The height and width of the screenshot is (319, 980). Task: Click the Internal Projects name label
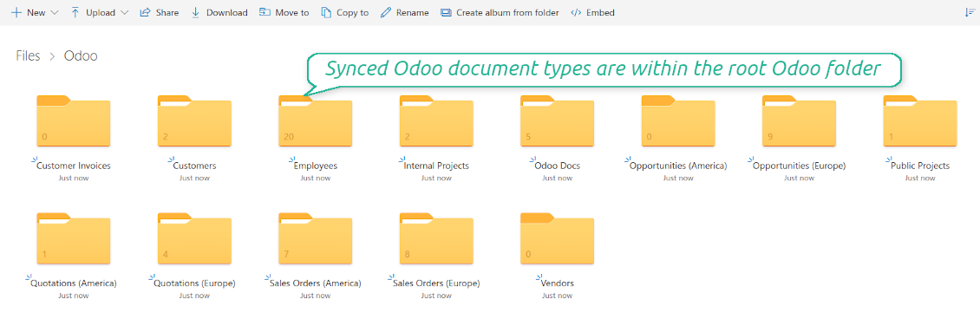pos(436,166)
